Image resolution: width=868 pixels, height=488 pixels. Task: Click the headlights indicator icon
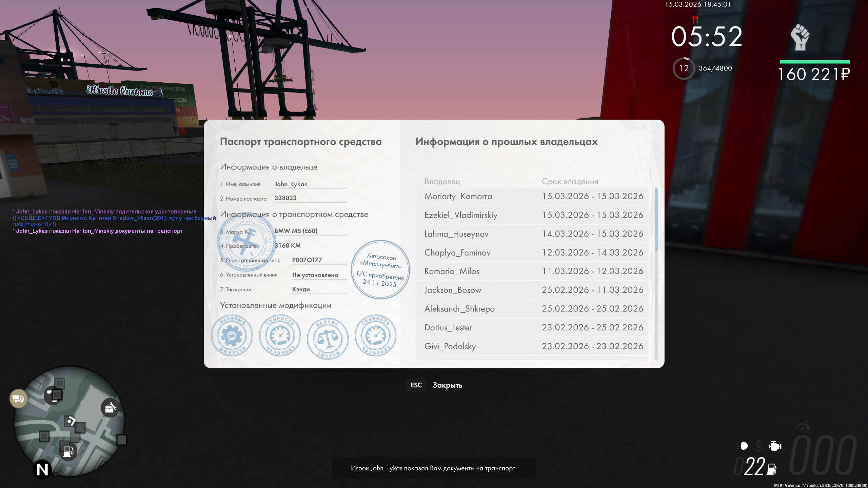tap(742, 446)
